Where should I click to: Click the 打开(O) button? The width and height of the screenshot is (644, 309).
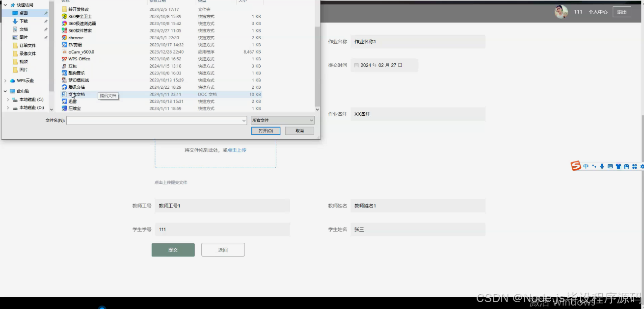coord(266,130)
